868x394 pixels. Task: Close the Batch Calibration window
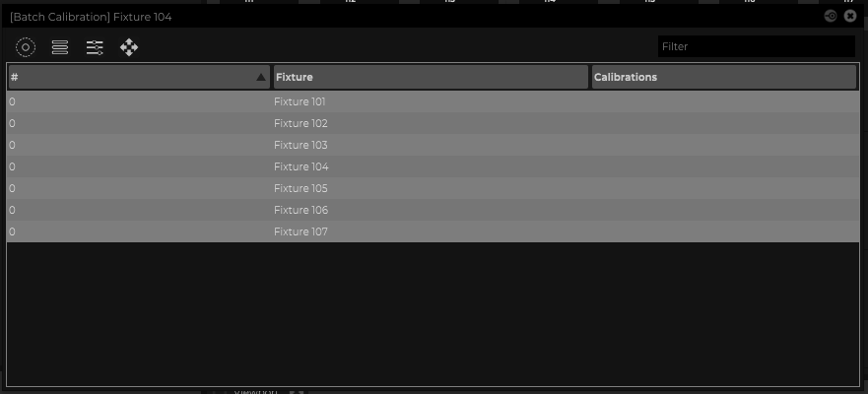(850, 16)
